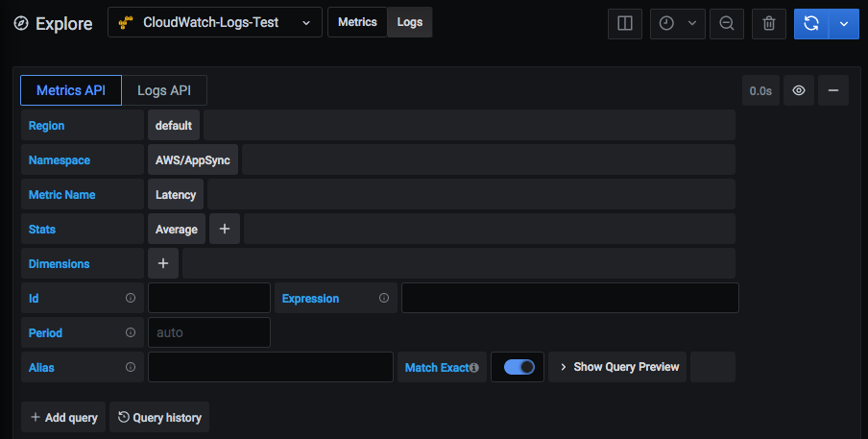The width and height of the screenshot is (868, 439).
Task: Click the Add query button
Action: click(x=63, y=417)
